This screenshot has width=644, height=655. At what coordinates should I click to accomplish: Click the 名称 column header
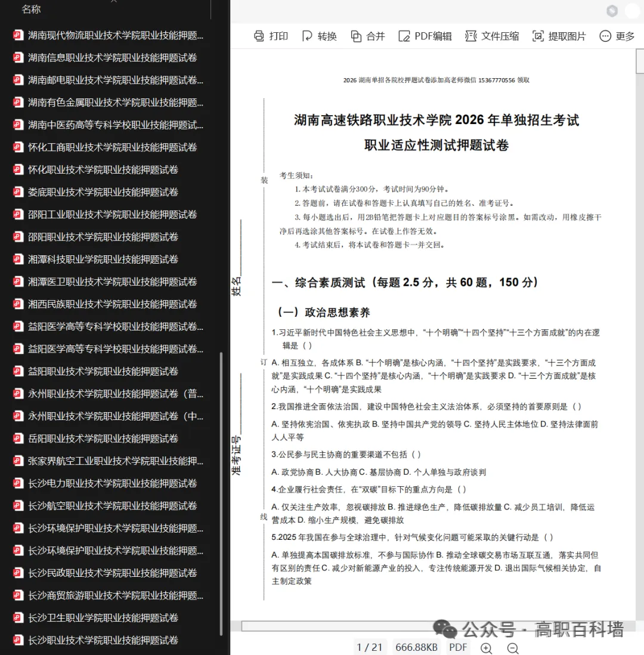[31, 9]
